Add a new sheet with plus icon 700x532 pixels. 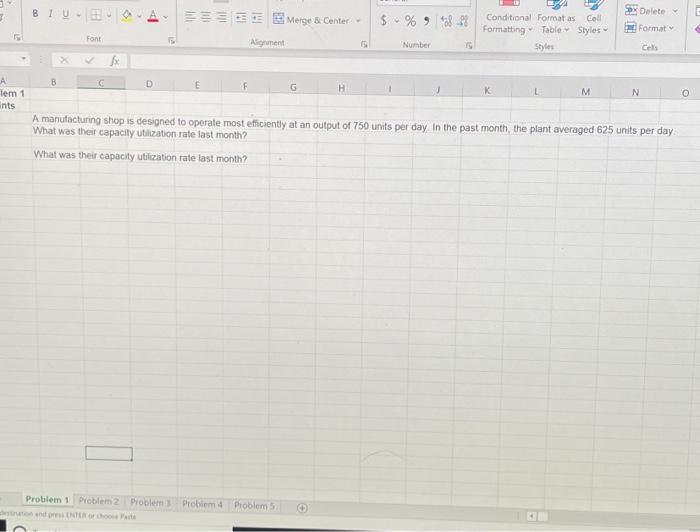coord(302,508)
